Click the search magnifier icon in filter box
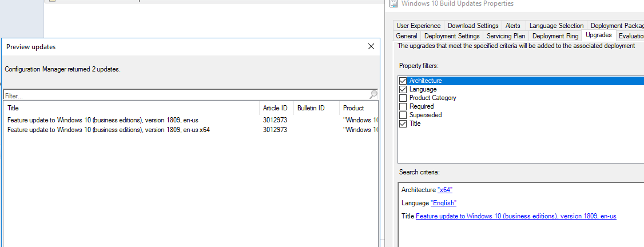The image size is (644, 247). (x=373, y=95)
